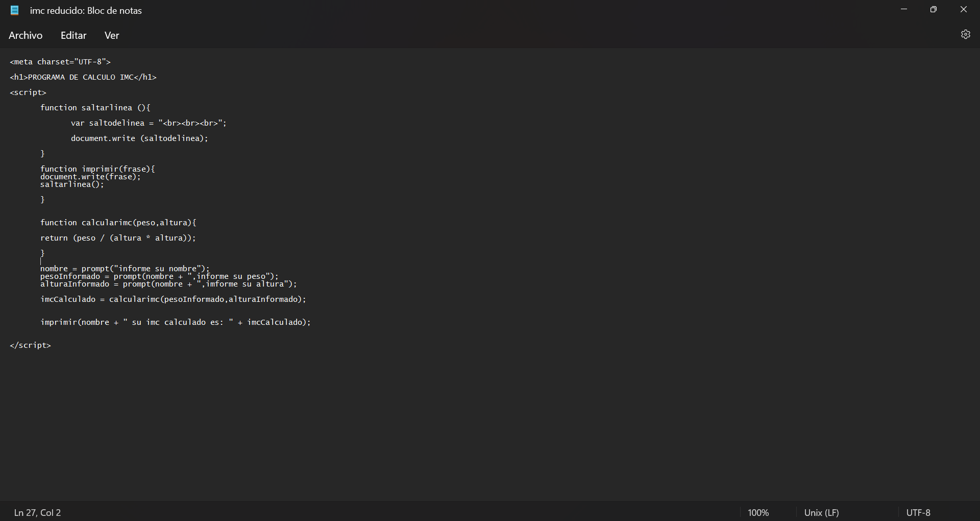
Task: Open the Ver menu
Action: click(x=112, y=35)
